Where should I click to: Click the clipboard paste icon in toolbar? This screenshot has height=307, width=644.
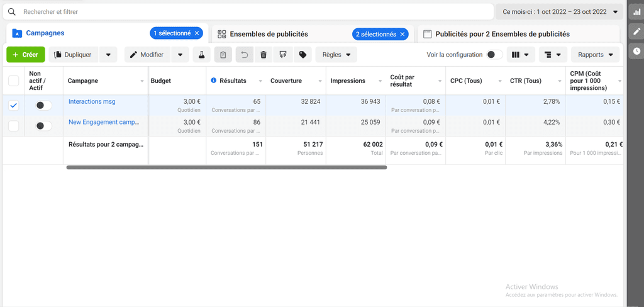tap(223, 55)
